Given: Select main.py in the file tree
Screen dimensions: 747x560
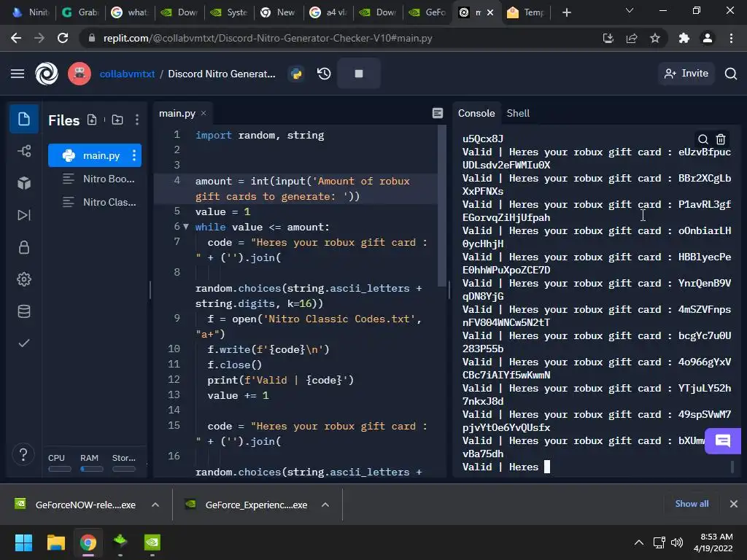Looking at the screenshot, I should click(x=95, y=155).
